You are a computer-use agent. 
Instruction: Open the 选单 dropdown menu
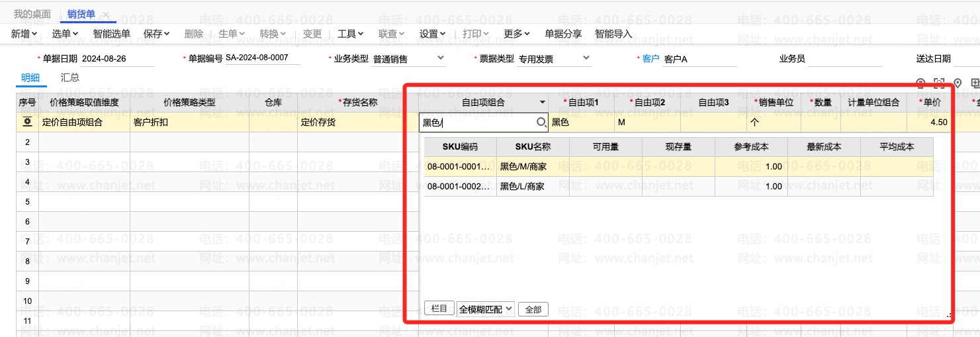tap(65, 34)
